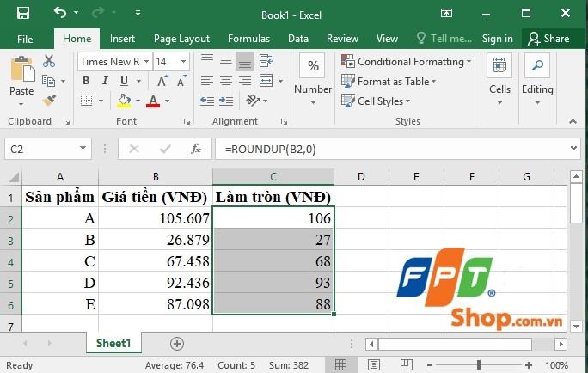Add a new sheet
588x373 pixels.
click(176, 344)
